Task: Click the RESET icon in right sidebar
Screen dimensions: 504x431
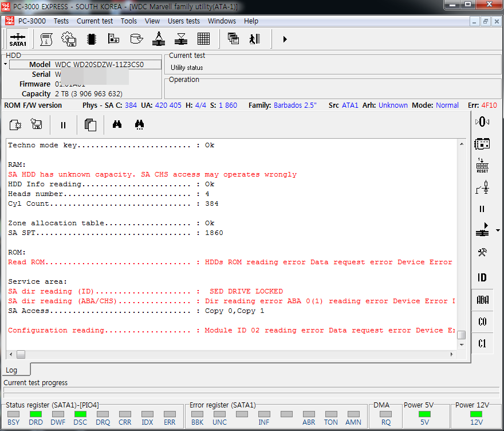Action: tap(482, 166)
